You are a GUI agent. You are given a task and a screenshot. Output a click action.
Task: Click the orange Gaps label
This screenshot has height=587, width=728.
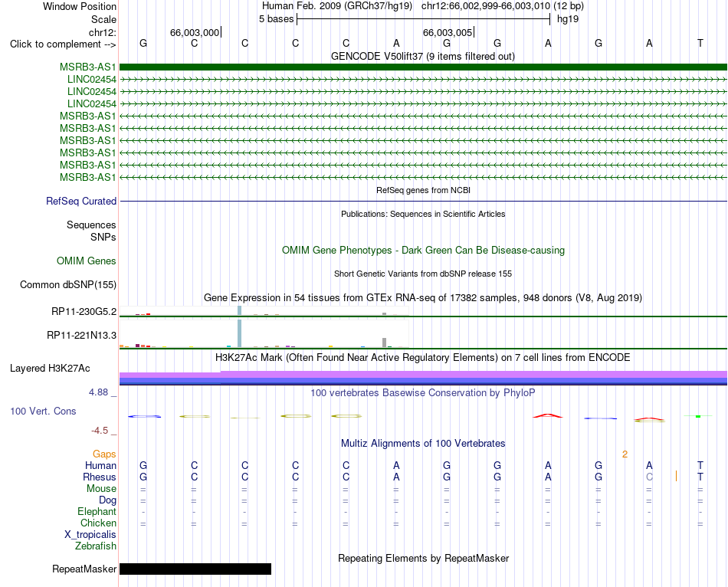pos(104,454)
